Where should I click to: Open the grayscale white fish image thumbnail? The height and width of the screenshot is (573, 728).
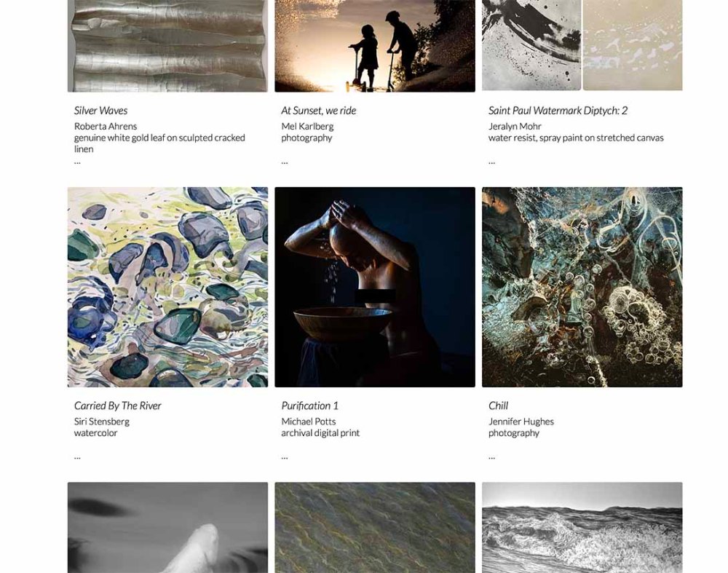pos(167,527)
